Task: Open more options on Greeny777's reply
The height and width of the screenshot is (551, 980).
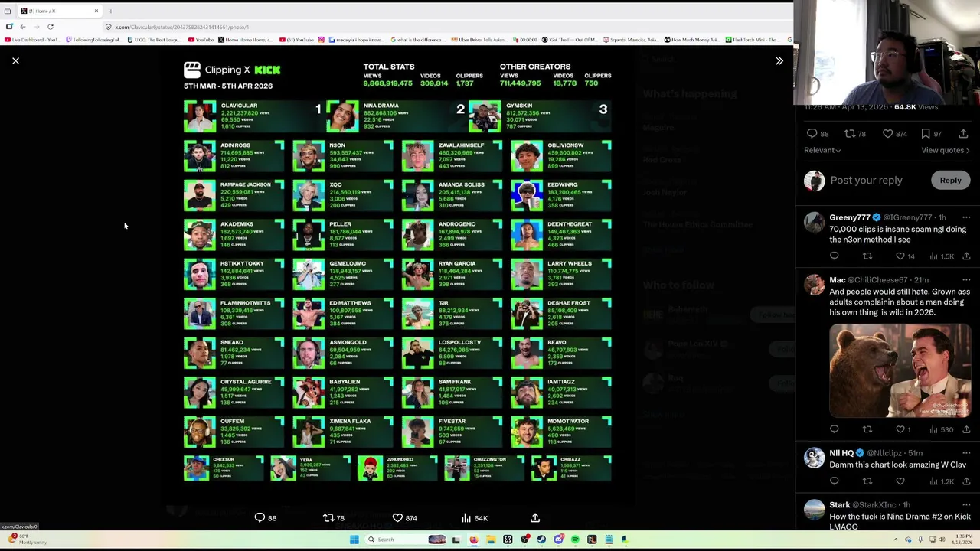Action: pos(966,217)
